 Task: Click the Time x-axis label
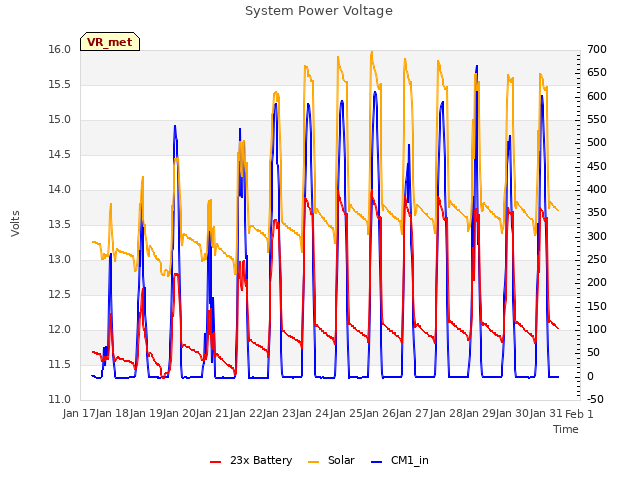tap(566, 429)
